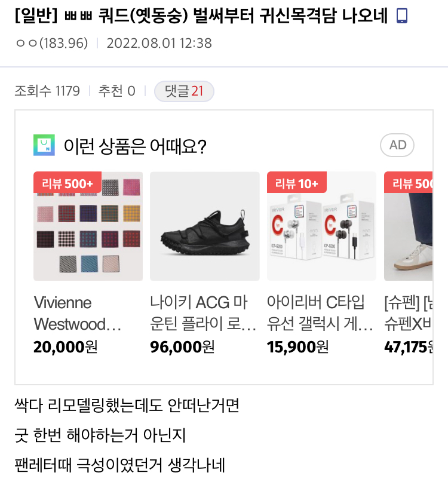This screenshot has width=448, height=491.
Task: Click the AD badge in the ad panel
Action: (397, 145)
